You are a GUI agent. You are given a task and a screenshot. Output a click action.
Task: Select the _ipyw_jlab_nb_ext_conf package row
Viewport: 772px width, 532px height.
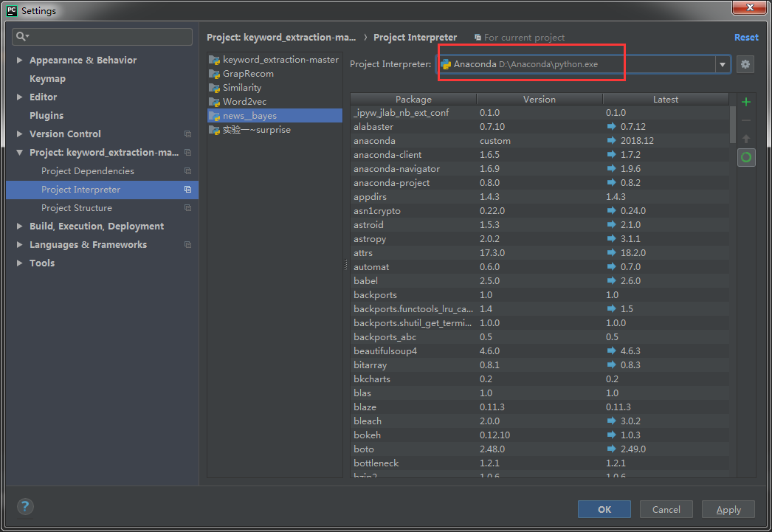(x=540, y=113)
